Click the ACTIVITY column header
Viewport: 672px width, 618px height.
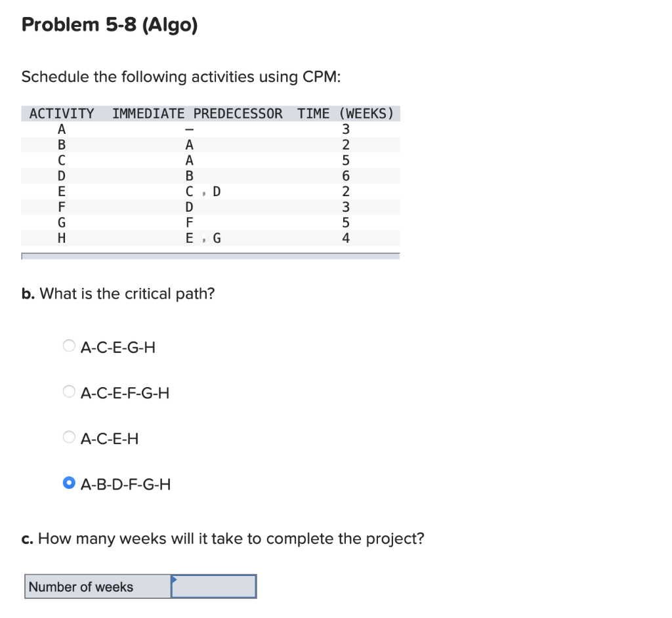click(x=61, y=113)
